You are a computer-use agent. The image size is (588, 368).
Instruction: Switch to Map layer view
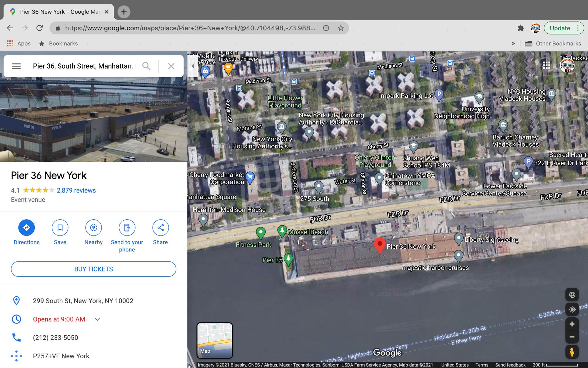tap(215, 340)
